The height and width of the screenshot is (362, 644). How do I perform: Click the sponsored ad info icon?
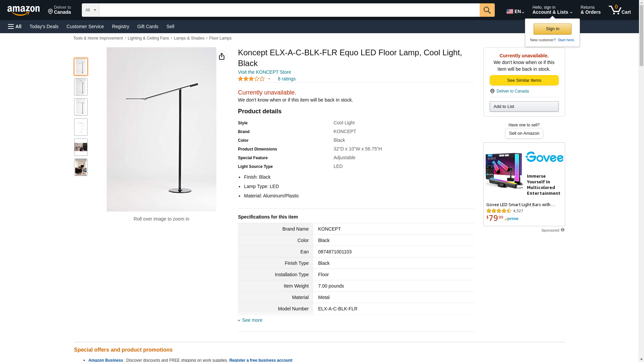(562, 230)
